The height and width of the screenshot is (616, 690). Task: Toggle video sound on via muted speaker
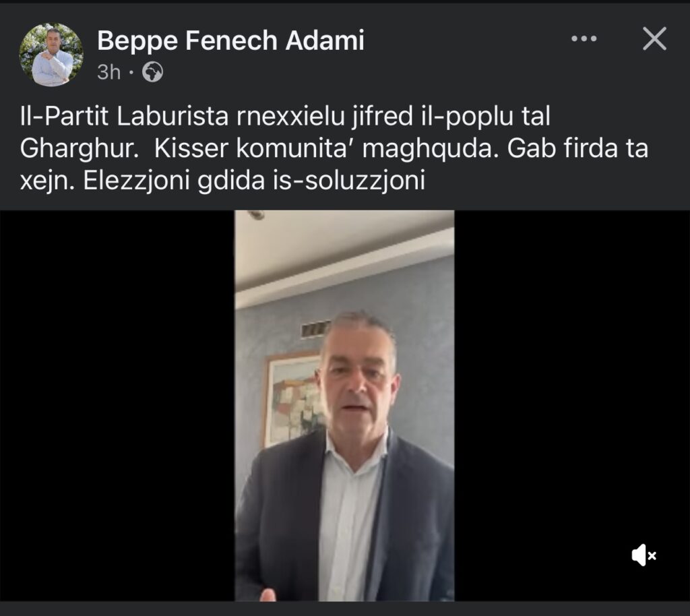(644, 555)
